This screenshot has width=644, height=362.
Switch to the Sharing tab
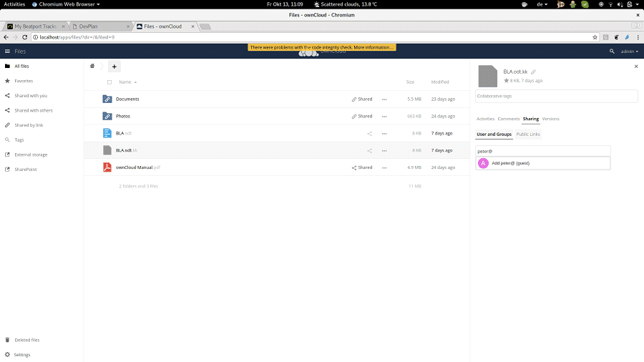pyautogui.click(x=531, y=119)
